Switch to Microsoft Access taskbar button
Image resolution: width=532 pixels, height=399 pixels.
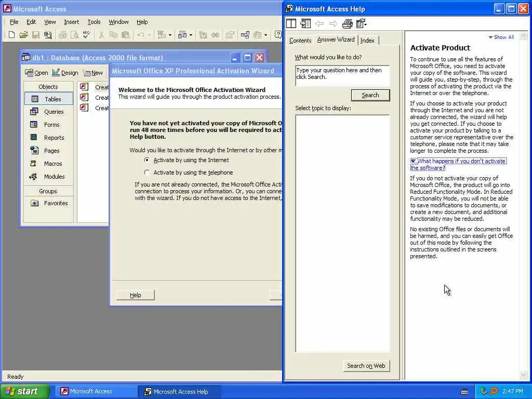pyautogui.click(x=96, y=391)
